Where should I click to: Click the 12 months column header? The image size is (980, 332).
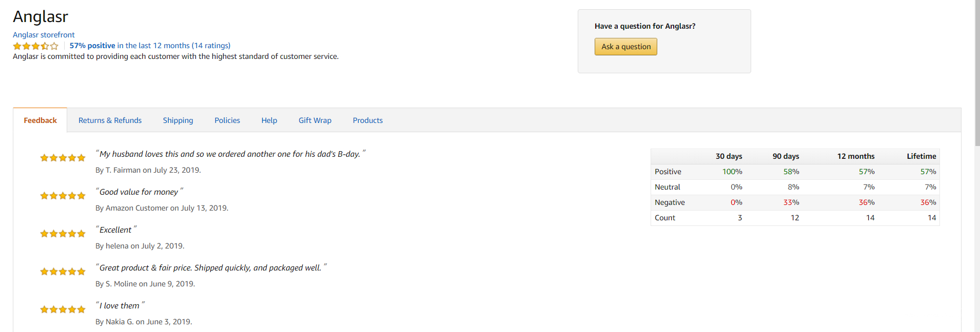coord(855,156)
